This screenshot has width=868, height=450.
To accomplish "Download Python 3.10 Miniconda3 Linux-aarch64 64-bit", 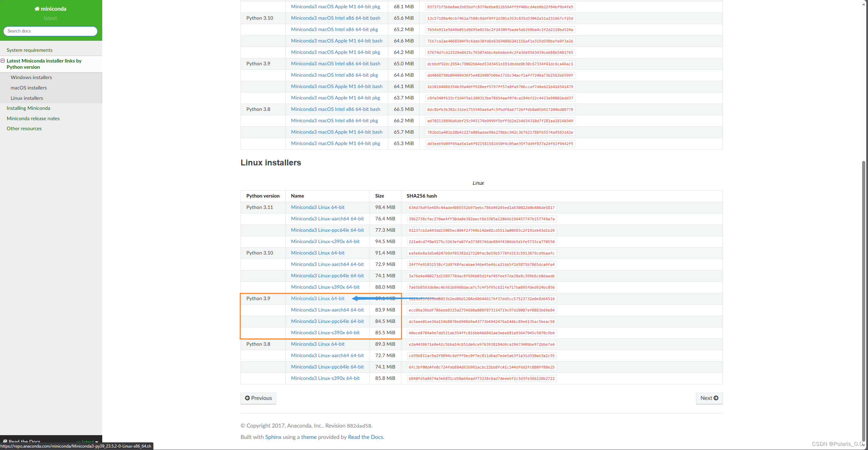I will (x=327, y=264).
